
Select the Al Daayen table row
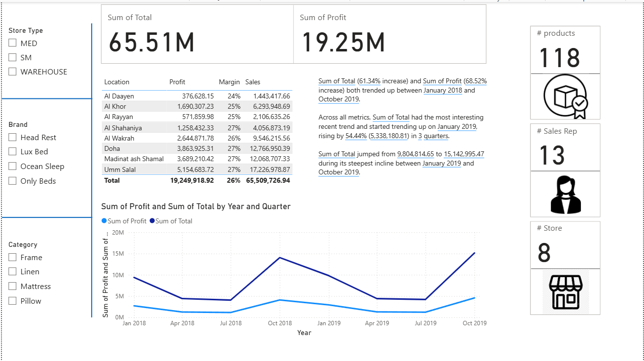coord(197,96)
